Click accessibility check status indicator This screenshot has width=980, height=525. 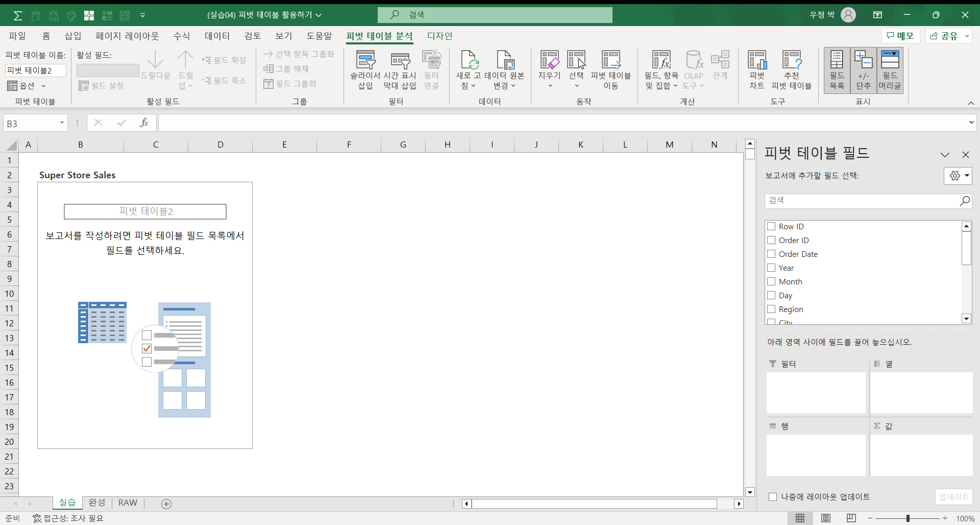[68, 518]
